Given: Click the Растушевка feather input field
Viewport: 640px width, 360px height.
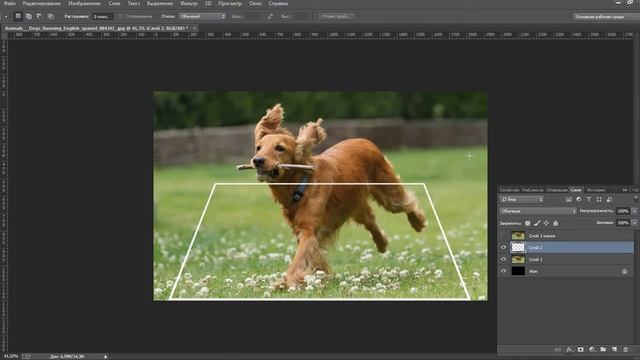Looking at the screenshot, I should pos(102,16).
